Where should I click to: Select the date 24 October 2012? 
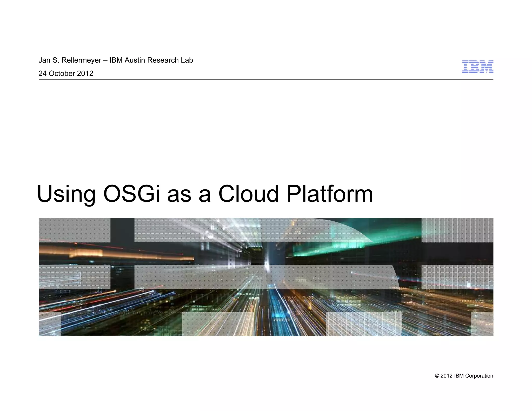tap(66, 74)
